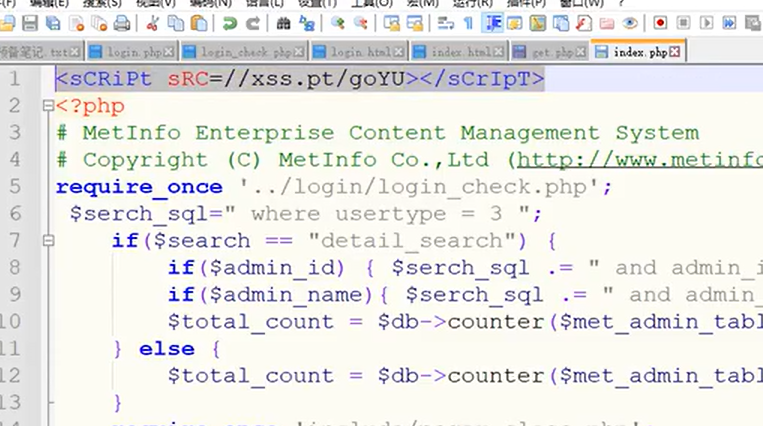Click line number 1 in margin

(x=15, y=78)
